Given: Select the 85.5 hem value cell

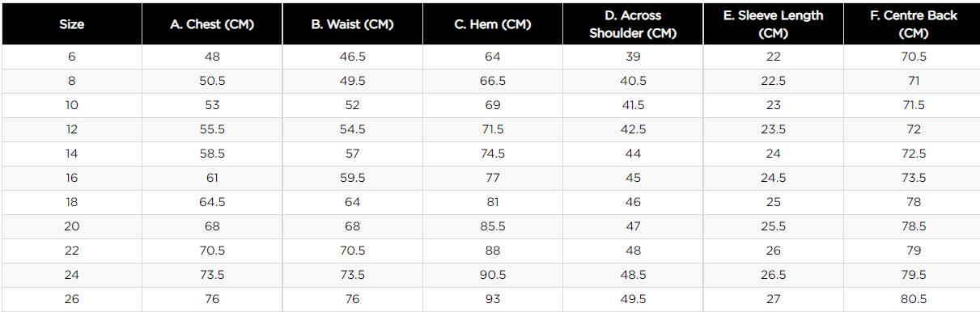Looking at the screenshot, I should [x=493, y=226].
